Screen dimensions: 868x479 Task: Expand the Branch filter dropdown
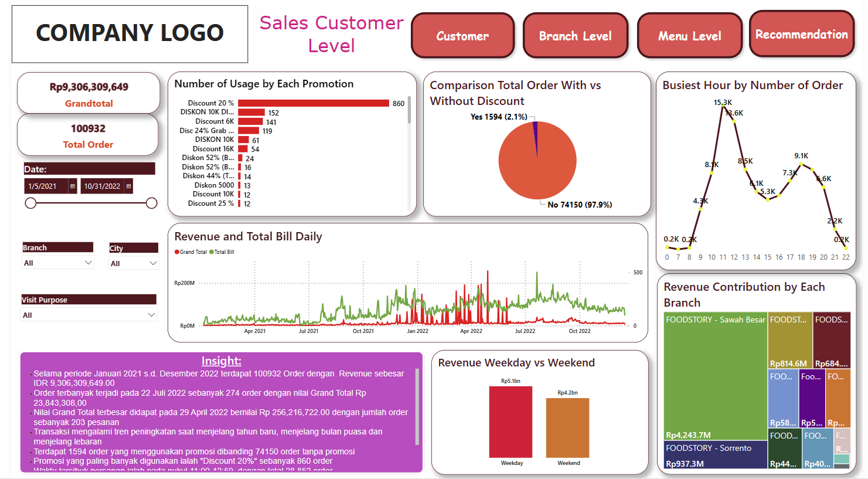pos(88,263)
